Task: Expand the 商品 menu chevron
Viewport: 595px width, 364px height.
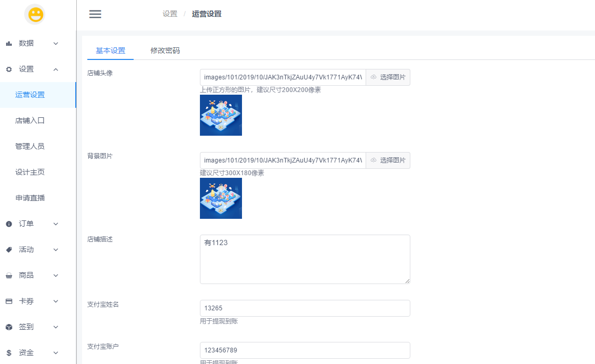Action: [56, 276]
